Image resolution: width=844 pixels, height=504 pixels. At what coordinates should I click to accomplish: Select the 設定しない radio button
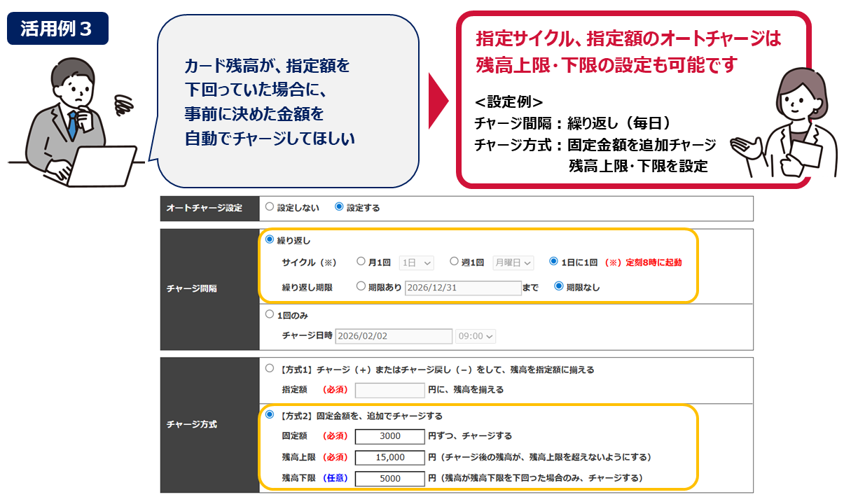point(270,207)
